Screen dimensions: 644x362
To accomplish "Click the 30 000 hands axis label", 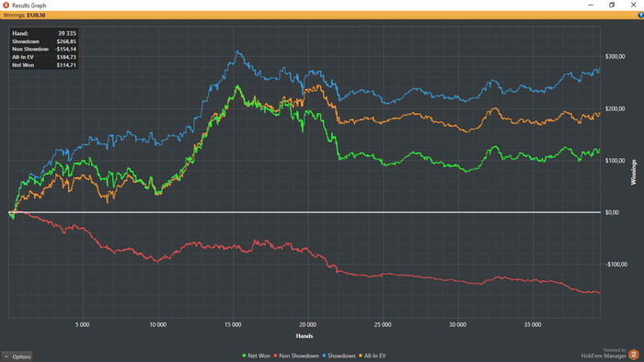I will coord(457,324).
